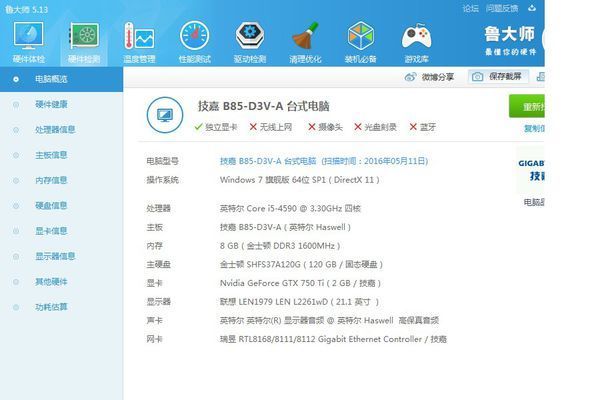
Task: Click the 复制信息 copy link
Action: 534,128
